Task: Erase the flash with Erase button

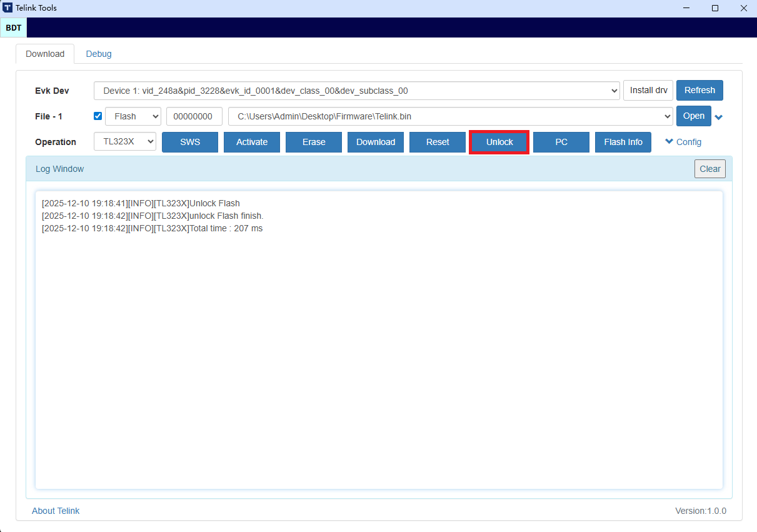Action: pos(314,142)
